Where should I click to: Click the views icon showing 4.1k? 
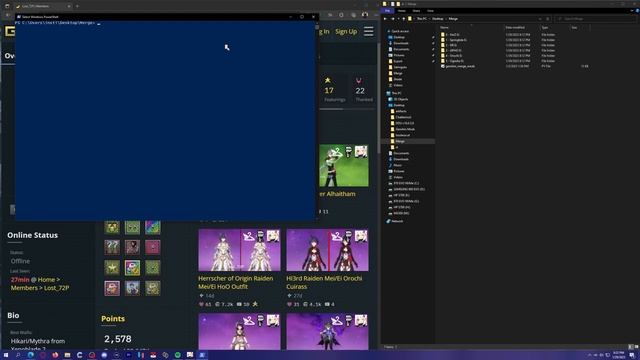click(x=306, y=304)
